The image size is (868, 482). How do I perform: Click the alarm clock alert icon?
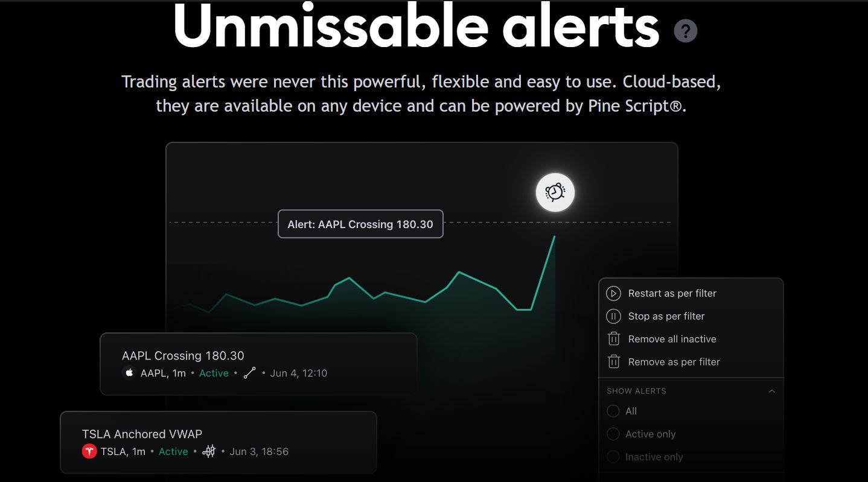coord(555,192)
